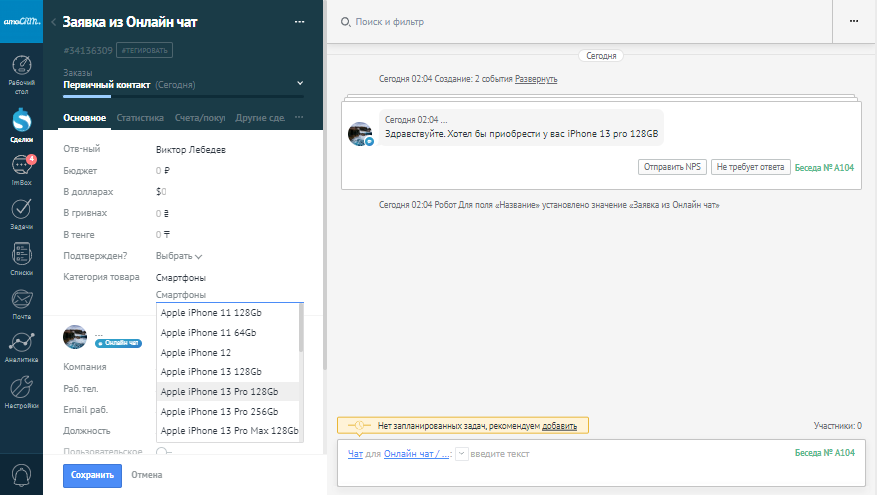Switch to the Статистика tab
This screenshot has width=877, height=495.
(x=140, y=118)
